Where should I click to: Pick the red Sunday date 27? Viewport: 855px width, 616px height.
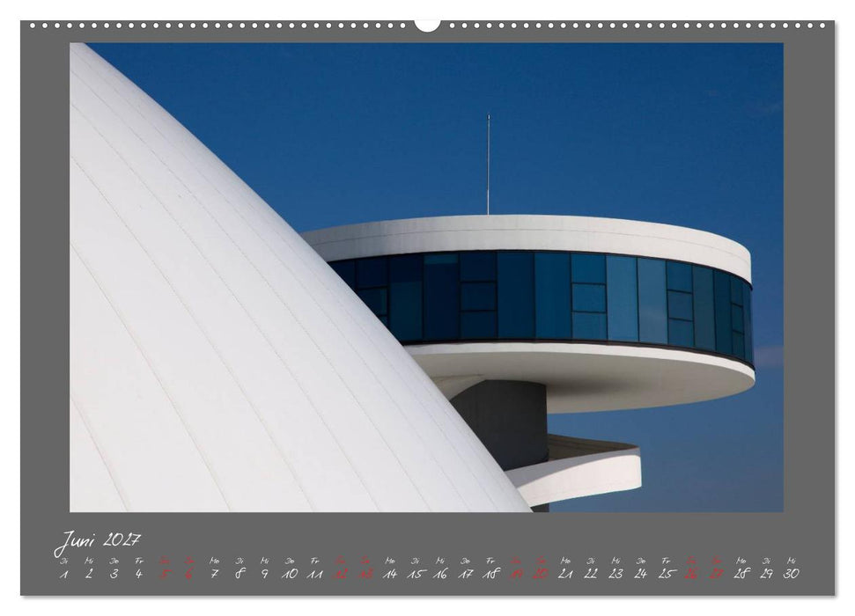[717, 574]
